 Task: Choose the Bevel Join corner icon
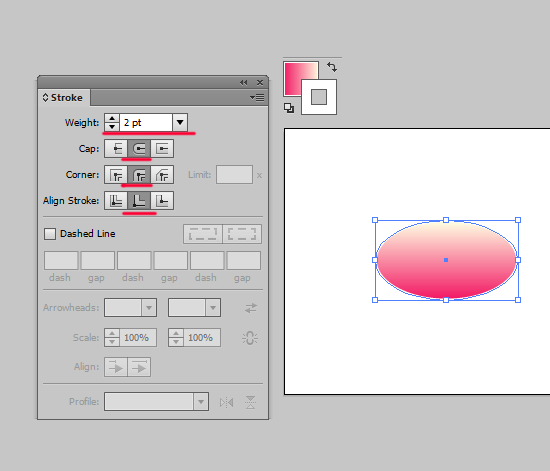(x=162, y=175)
